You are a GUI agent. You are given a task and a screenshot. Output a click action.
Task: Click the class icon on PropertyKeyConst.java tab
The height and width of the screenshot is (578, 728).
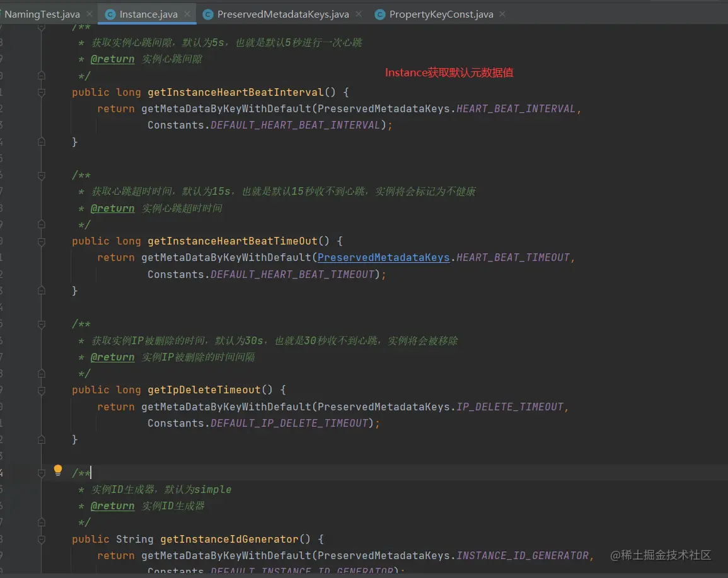(x=380, y=14)
